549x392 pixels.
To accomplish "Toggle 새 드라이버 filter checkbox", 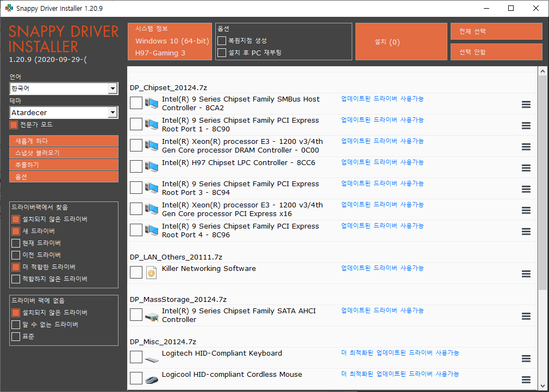I will 16,231.
